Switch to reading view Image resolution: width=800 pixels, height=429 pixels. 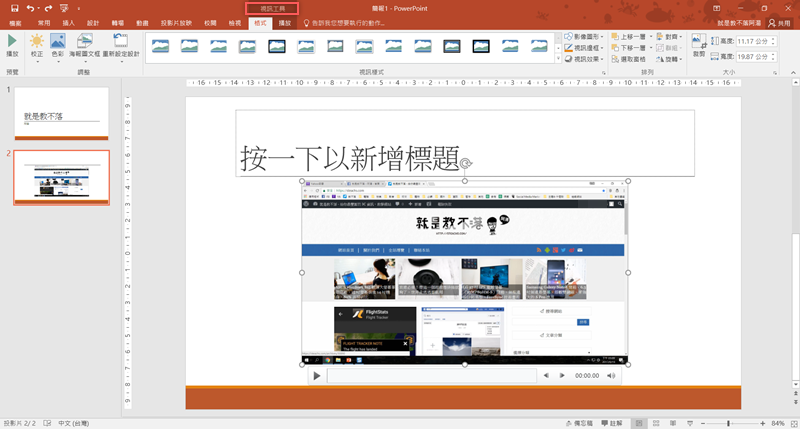pyautogui.click(x=673, y=423)
